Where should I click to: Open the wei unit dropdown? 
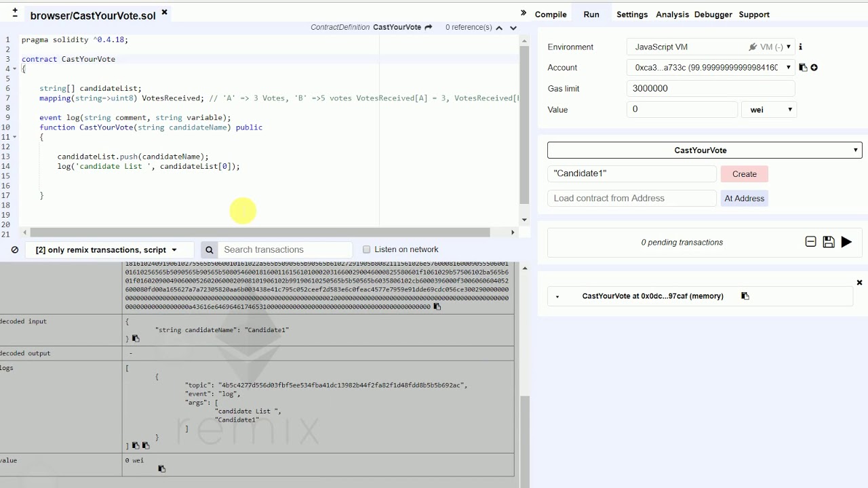tap(769, 109)
